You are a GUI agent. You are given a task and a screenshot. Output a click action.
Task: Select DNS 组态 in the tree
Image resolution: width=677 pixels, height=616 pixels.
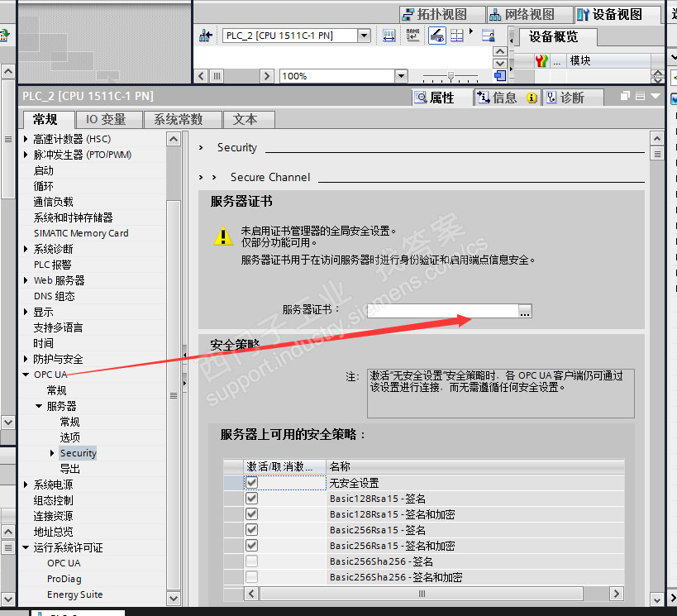pyautogui.click(x=55, y=296)
